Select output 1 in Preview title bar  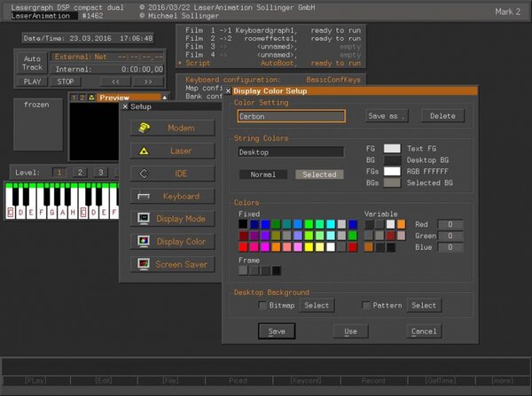point(74,97)
